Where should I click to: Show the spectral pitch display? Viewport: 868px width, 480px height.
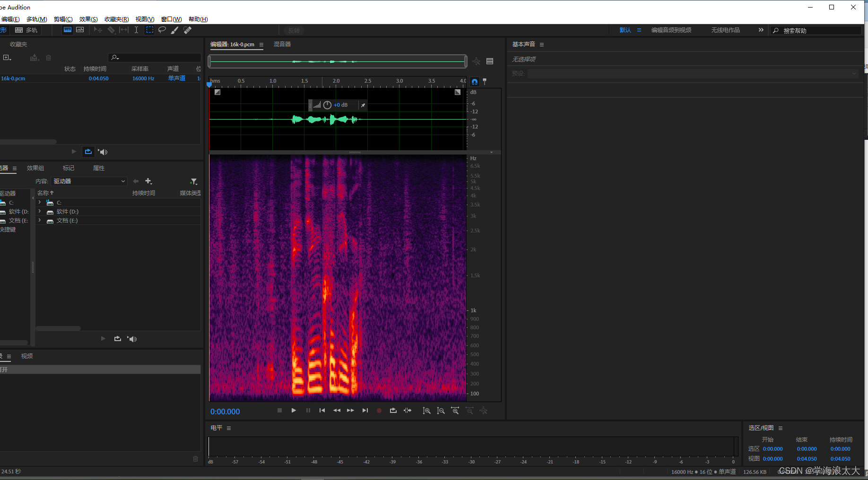click(80, 30)
